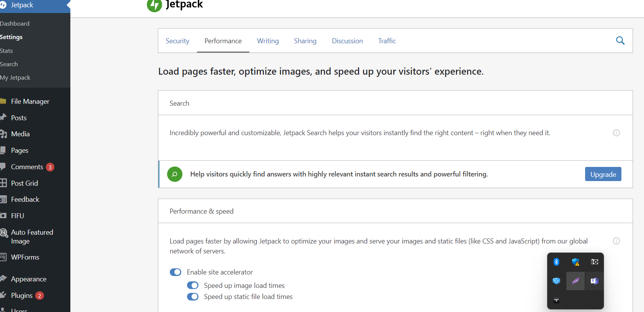Screen dimensions: 644x312
Task: Click the Appearance brush icon in sidebar
Action: [x=3, y=278]
